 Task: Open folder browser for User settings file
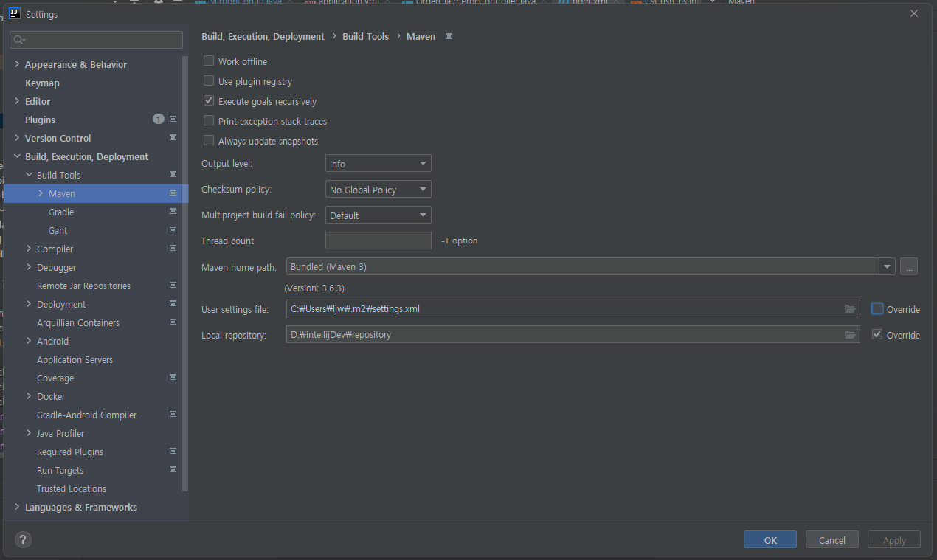pyautogui.click(x=850, y=309)
